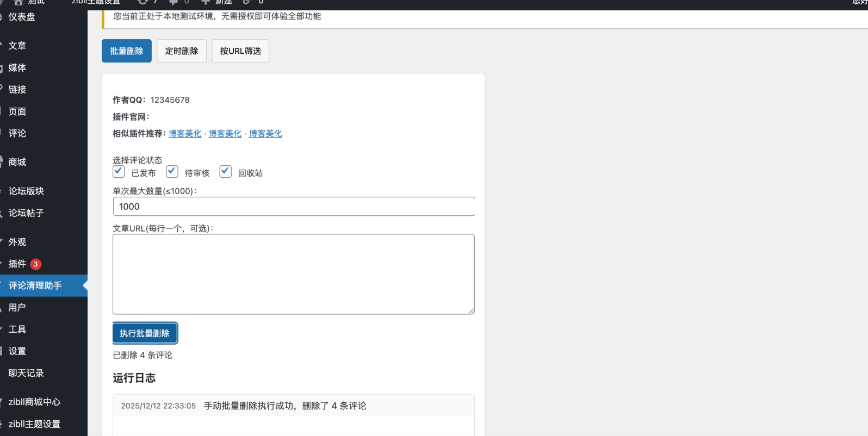Open the 外观 sidebar menu
868x436 pixels.
tap(44, 242)
